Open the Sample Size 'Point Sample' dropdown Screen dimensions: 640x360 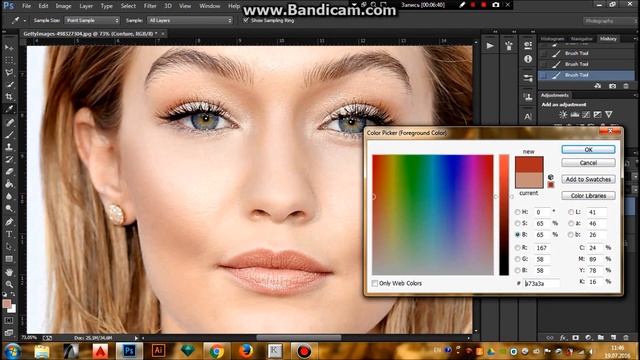coord(92,20)
